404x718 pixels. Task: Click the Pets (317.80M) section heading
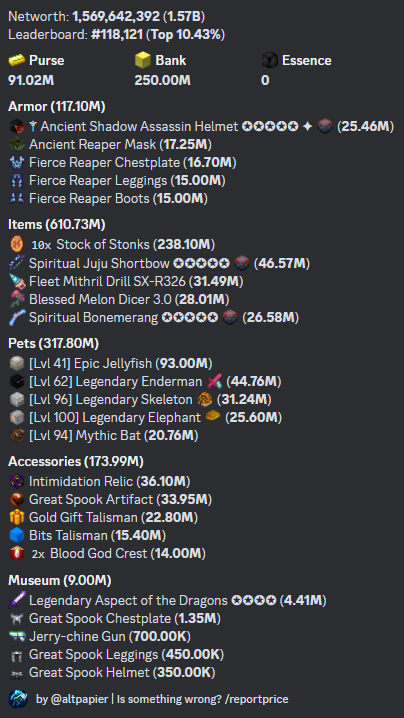click(54, 343)
